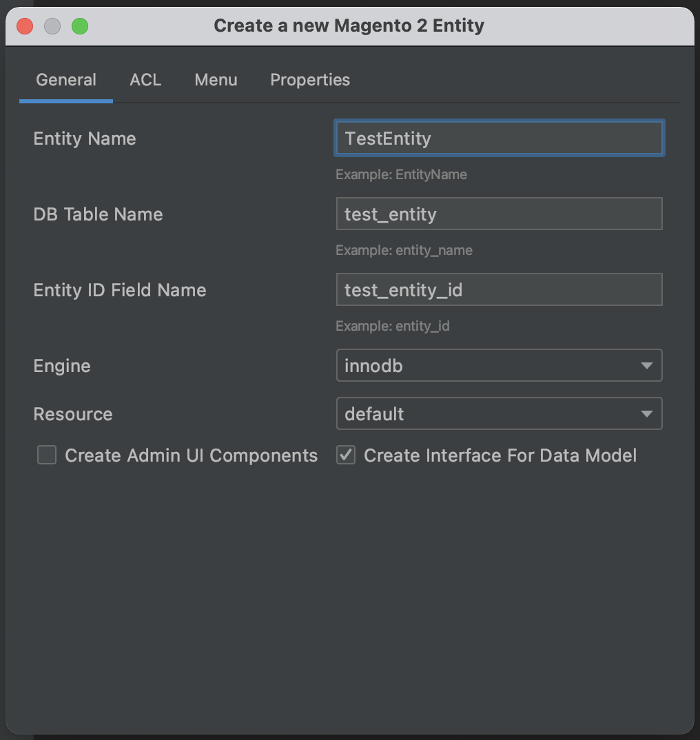Click the green zoom window button
The width and height of the screenshot is (700, 740).
(x=80, y=26)
